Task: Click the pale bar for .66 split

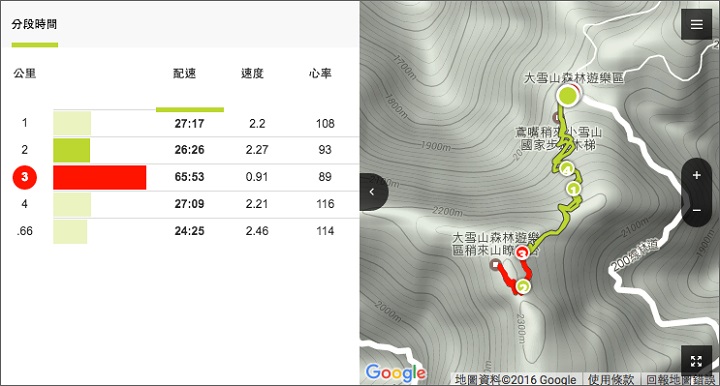Action: point(70,231)
